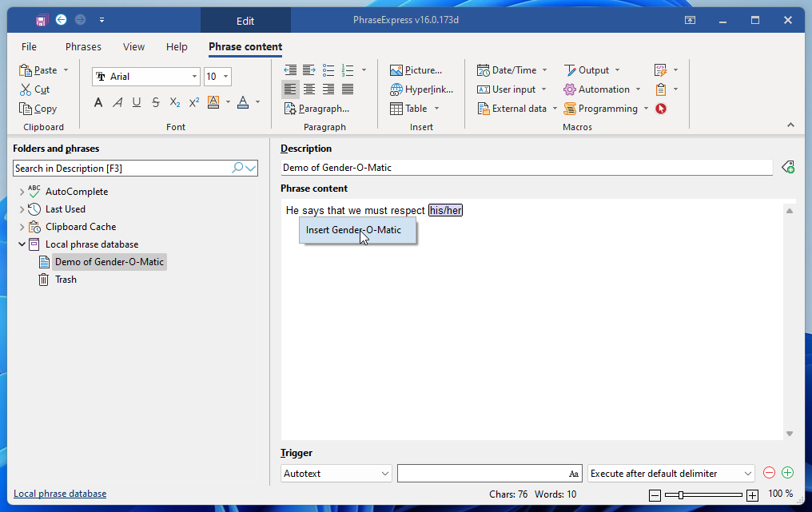Click the red remove trigger icon

(x=769, y=473)
